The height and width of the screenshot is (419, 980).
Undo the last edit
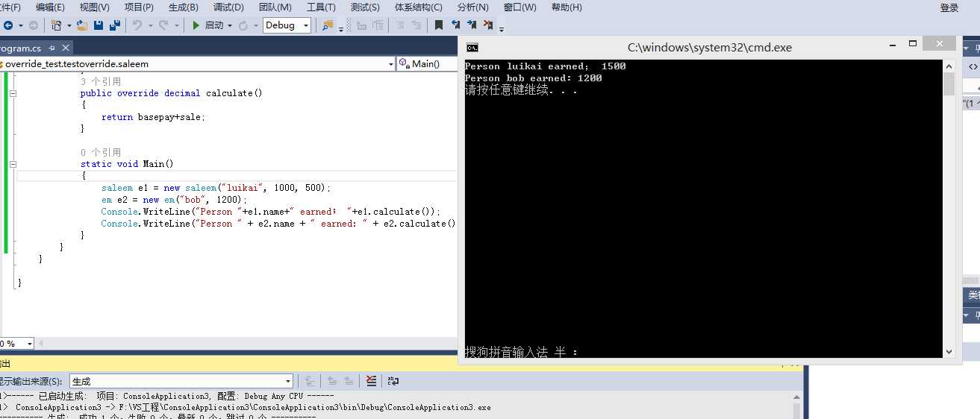click(137, 25)
